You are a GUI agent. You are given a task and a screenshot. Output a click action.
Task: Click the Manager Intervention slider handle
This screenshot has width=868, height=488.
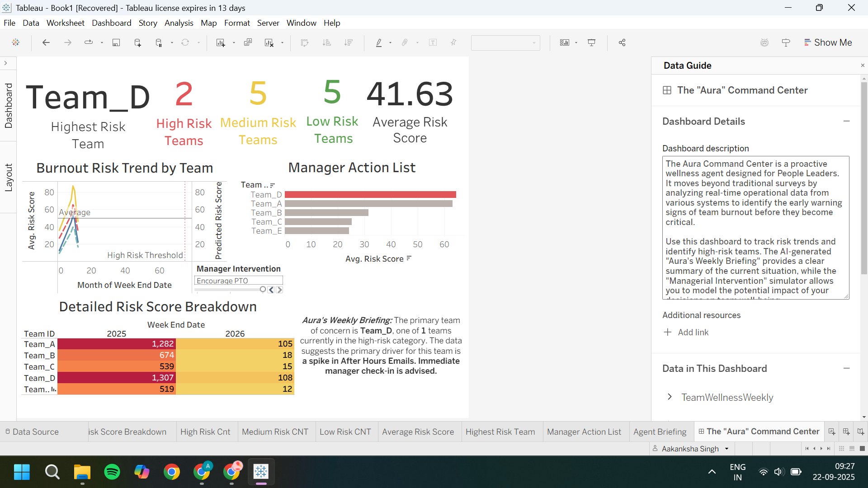click(x=263, y=290)
